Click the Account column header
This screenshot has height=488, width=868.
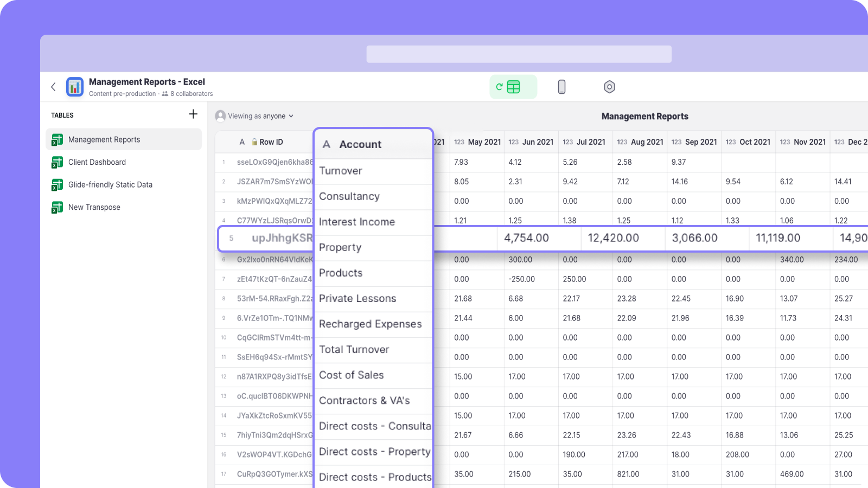coord(360,144)
